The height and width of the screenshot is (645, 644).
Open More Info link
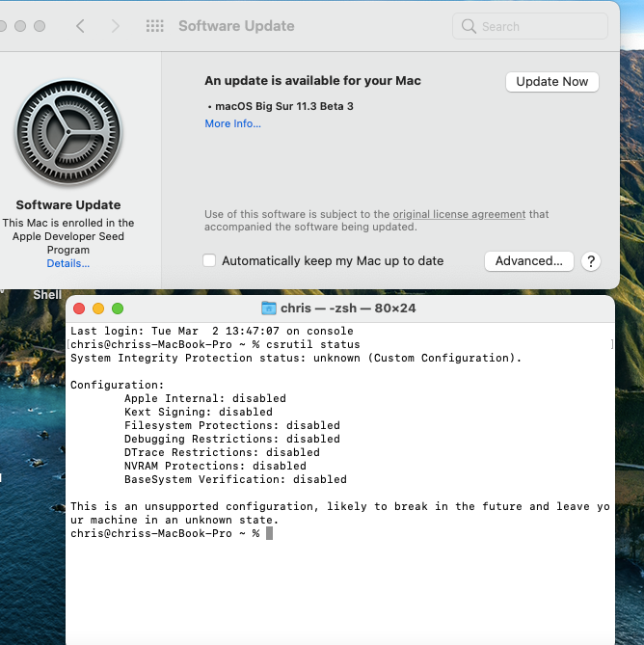point(232,123)
